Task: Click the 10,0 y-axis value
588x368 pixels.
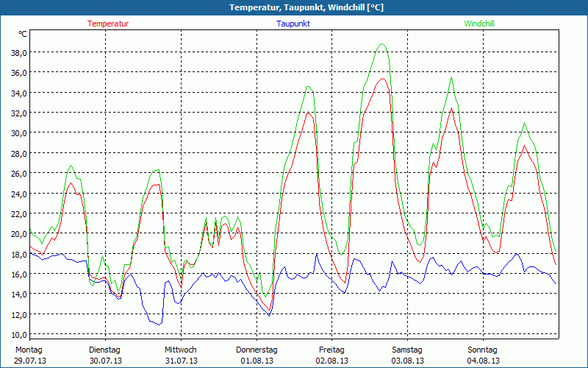Action: [19, 335]
